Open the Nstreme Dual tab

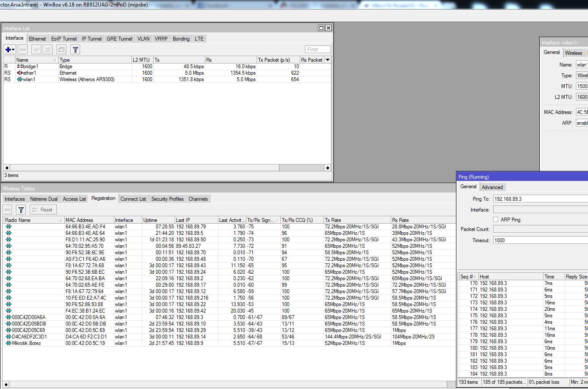pyautogui.click(x=44, y=199)
